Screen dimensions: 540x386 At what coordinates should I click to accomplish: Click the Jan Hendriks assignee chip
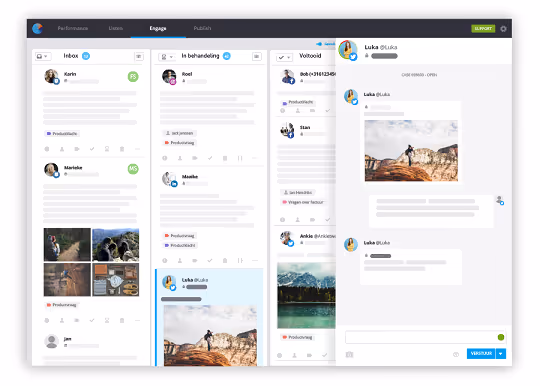[x=298, y=192]
